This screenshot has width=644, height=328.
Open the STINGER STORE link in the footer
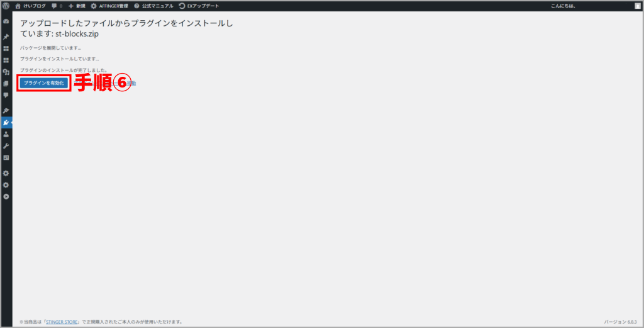click(x=62, y=322)
